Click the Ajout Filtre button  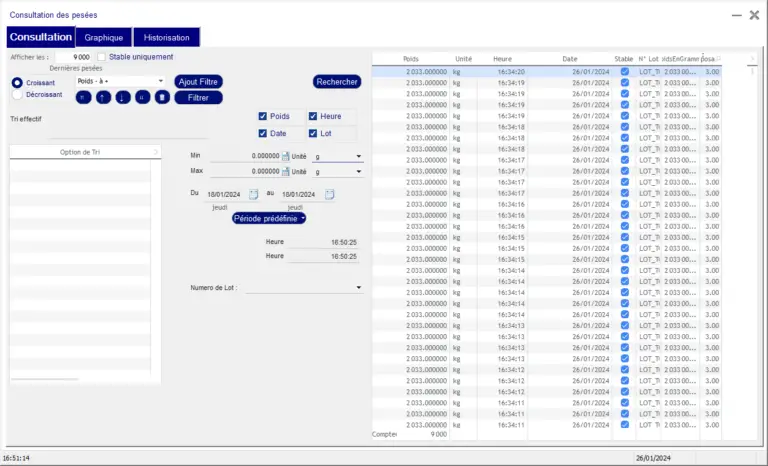198,82
